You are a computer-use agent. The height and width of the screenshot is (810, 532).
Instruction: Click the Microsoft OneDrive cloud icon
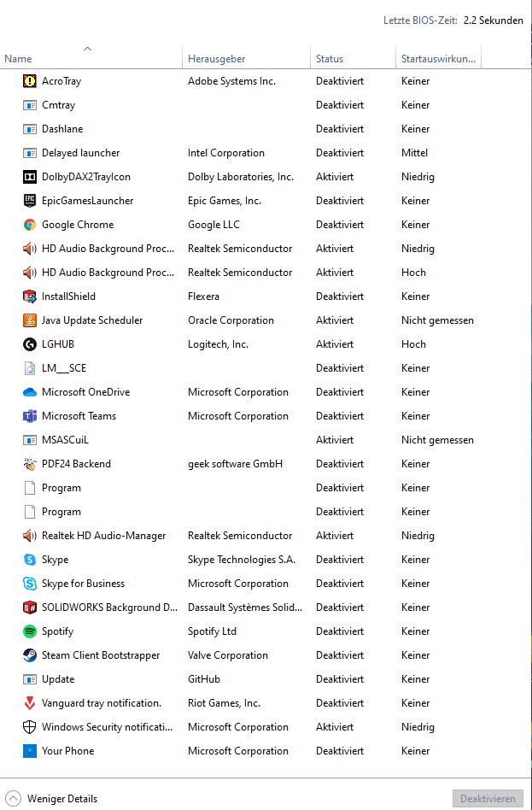click(x=30, y=392)
